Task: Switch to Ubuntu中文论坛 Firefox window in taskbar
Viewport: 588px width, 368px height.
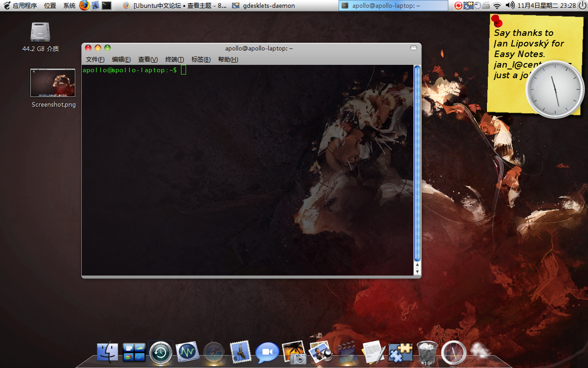Action: pos(174,6)
